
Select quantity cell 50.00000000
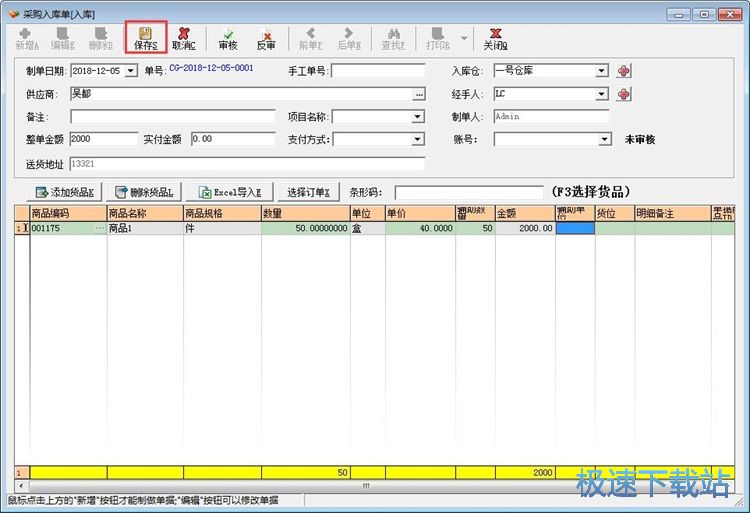click(306, 229)
